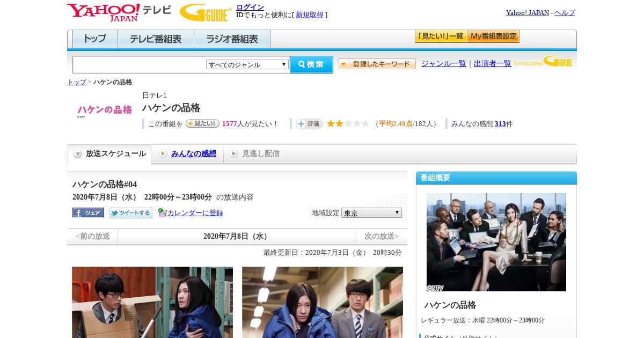Click the Yahoo! JAPAN テレビ logo
Image resolution: width=644 pixels, height=338 pixels.
tap(119, 13)
